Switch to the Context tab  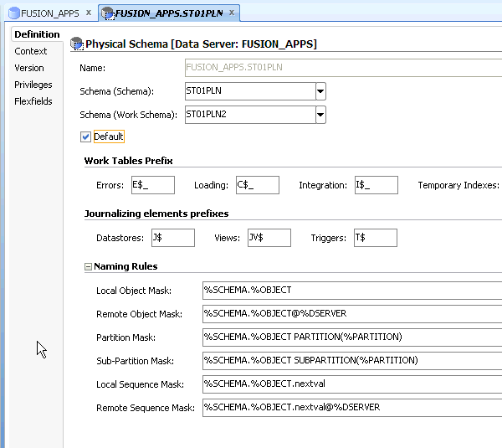point(31,51)
